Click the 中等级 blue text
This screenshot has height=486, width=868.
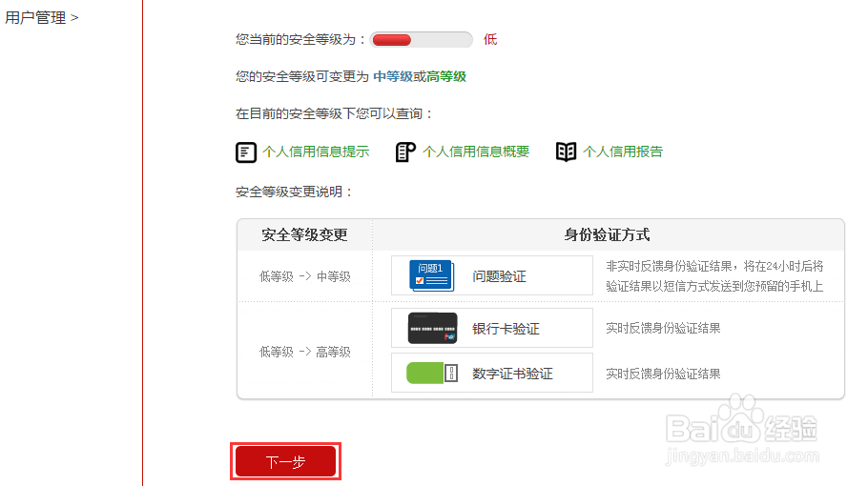pyautogui.click(x=393, y=76)
